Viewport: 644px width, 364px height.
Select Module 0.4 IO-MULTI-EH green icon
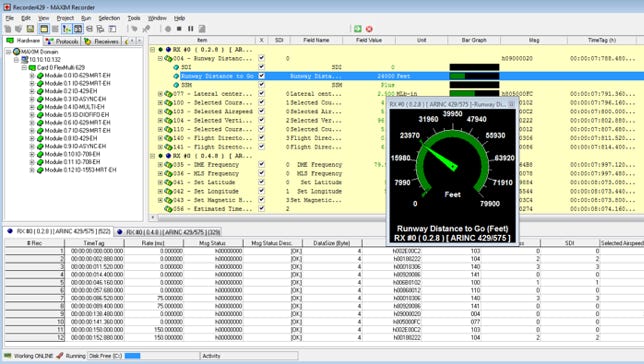pos(40,107)
